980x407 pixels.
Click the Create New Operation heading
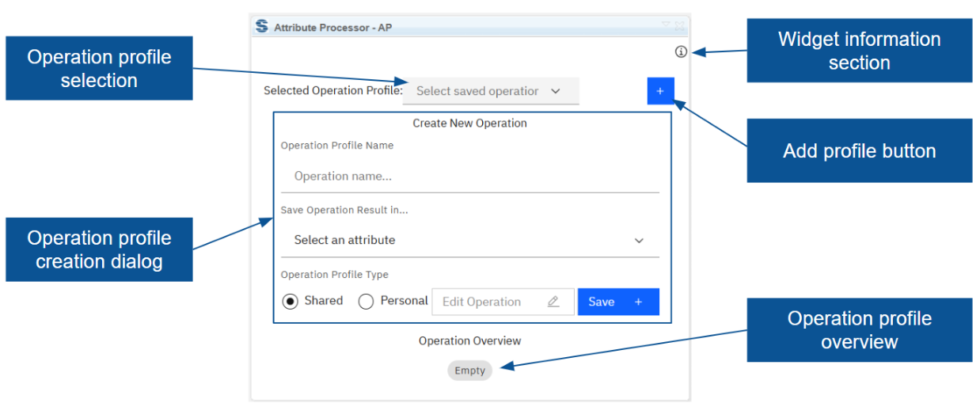tap(469, 124)
